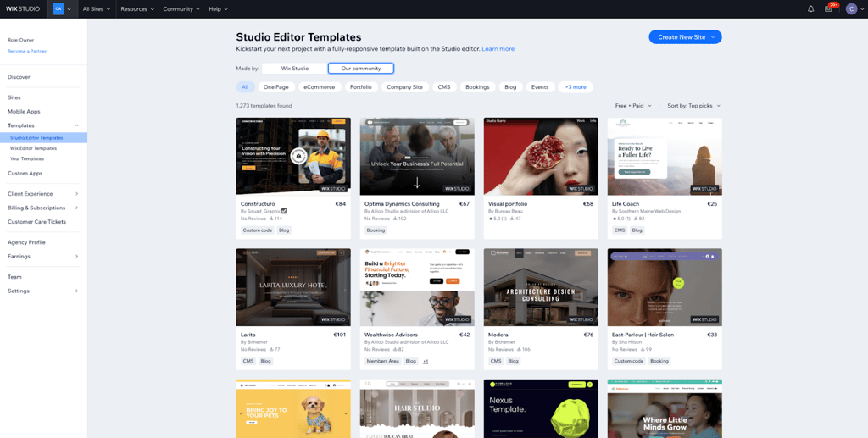Expand the Earnings section
This screenshot has width=868, height=438.
click(43, 256)
